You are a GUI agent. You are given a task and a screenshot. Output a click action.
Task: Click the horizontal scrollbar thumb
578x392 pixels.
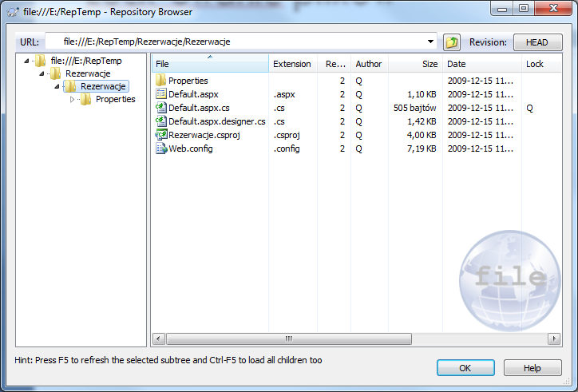click(x=289, y=339)
